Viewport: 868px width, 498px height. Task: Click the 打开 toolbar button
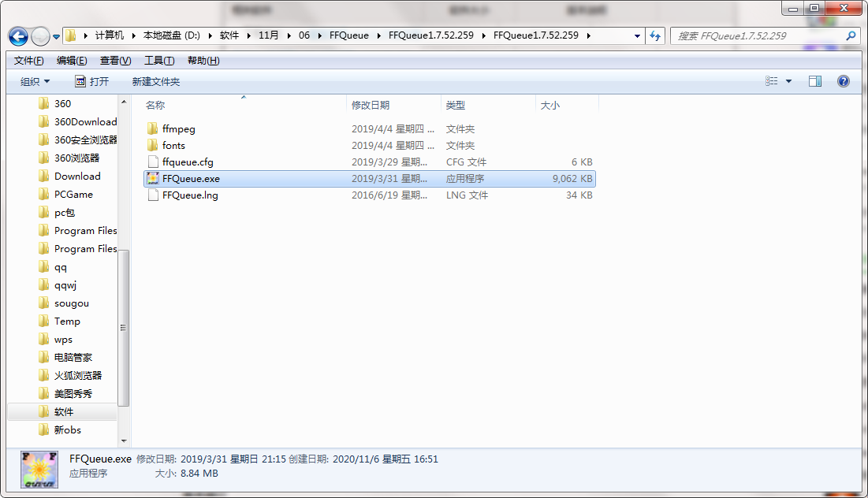point(92,82)
